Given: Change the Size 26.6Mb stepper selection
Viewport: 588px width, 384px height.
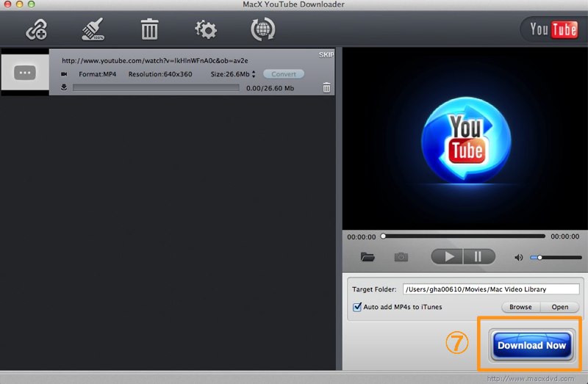Looking at the screenshot, I should click(254, 74).
